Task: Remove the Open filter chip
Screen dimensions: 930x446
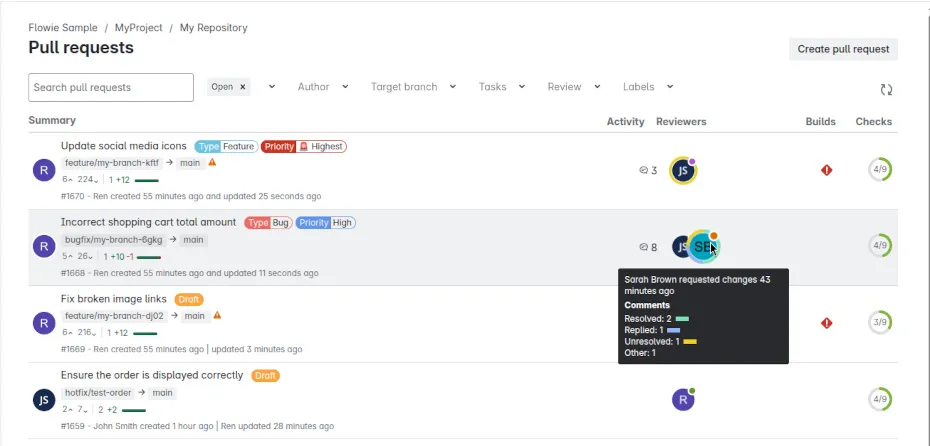Action: coord(243,87)
